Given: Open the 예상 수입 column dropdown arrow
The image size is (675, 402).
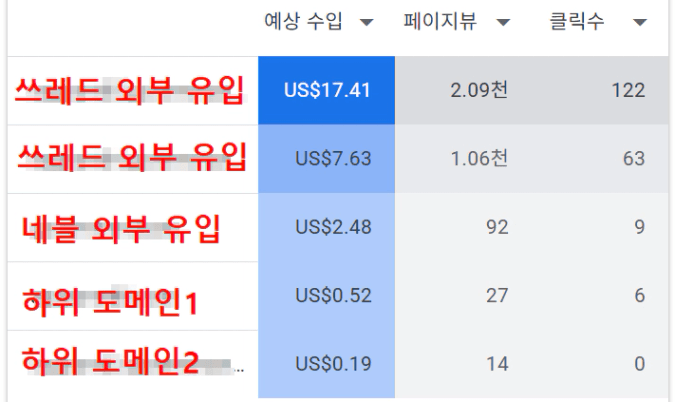Looking at the screenshot, I should click(368, 22).
